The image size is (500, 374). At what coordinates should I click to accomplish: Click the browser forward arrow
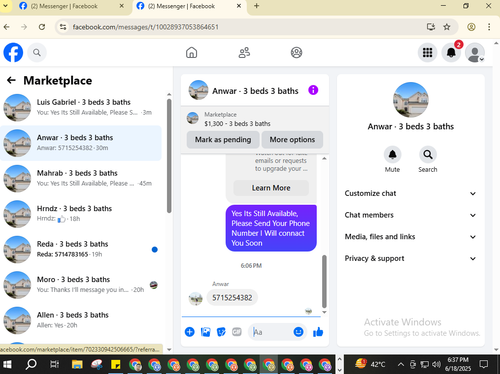click(24, 27)
